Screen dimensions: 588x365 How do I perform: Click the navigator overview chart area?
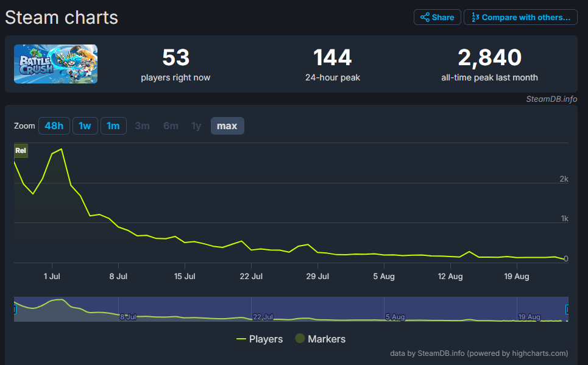291,309
